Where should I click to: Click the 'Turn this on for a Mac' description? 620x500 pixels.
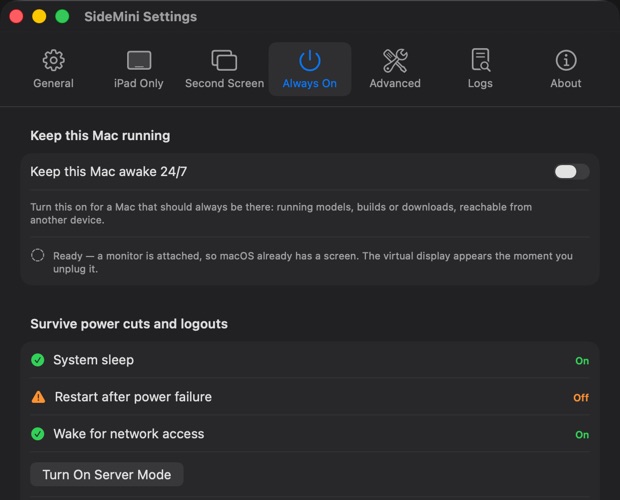(281, 213)
